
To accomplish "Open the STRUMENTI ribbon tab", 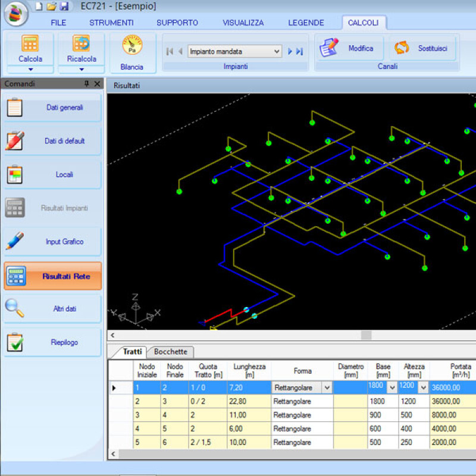I will click(x=111, y=23).
